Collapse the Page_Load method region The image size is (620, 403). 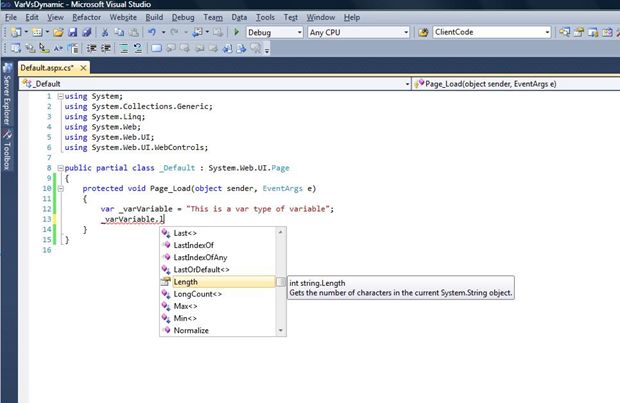pos(58,188)
